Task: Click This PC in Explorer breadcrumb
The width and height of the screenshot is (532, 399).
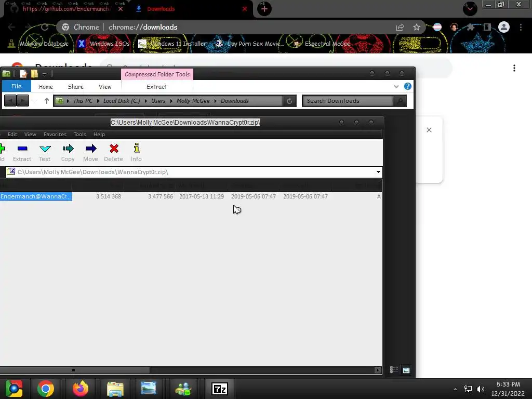Action: click(83, 101)
